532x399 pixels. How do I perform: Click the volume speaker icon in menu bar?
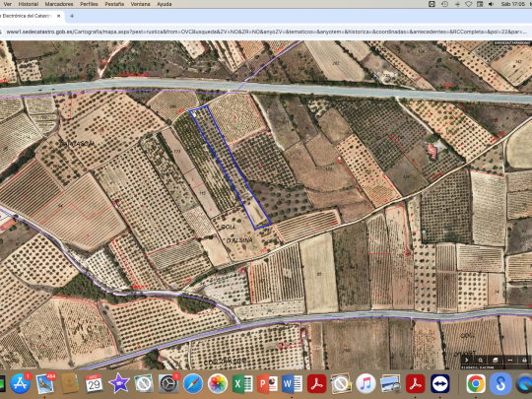pyautogui.click(x=491, y=4)
